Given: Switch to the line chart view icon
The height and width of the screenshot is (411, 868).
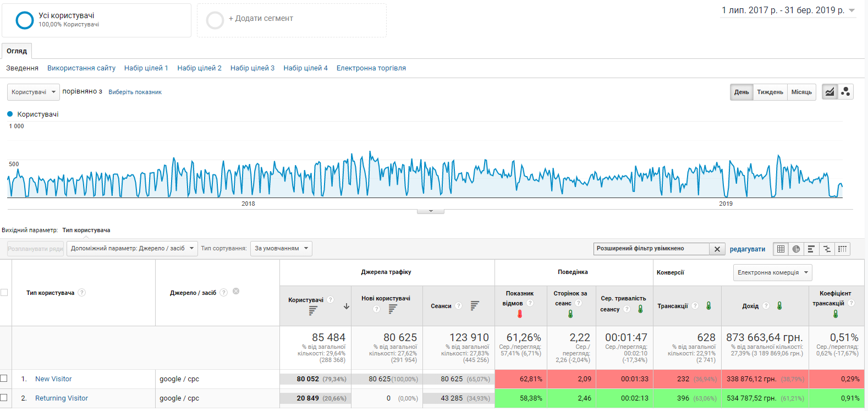Looking at the screenshot, I should coord(829,92).
